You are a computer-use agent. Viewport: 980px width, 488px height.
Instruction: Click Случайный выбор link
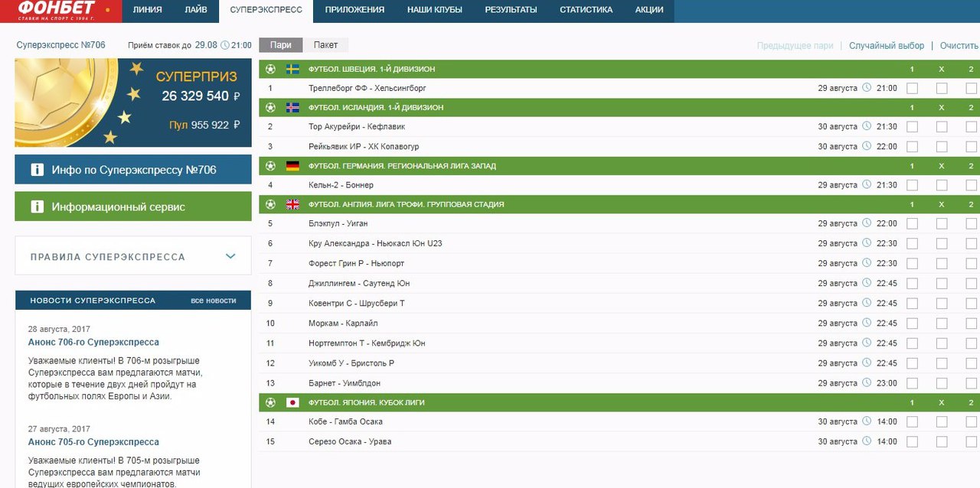(x=887, y=46)
